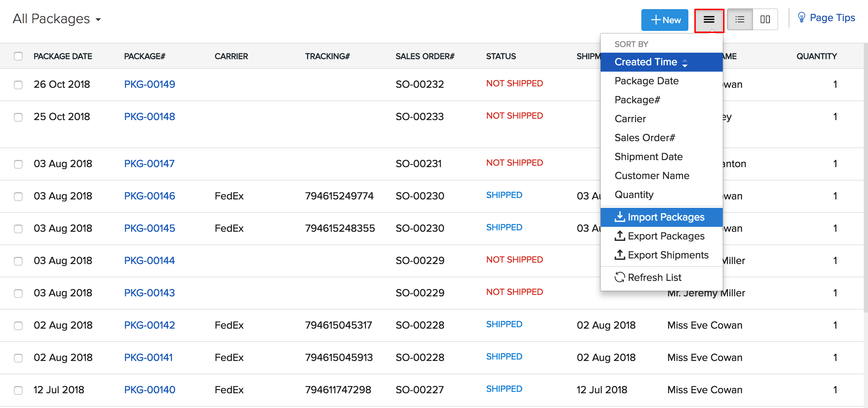Select Package Date sort option

tap(646, 81)
